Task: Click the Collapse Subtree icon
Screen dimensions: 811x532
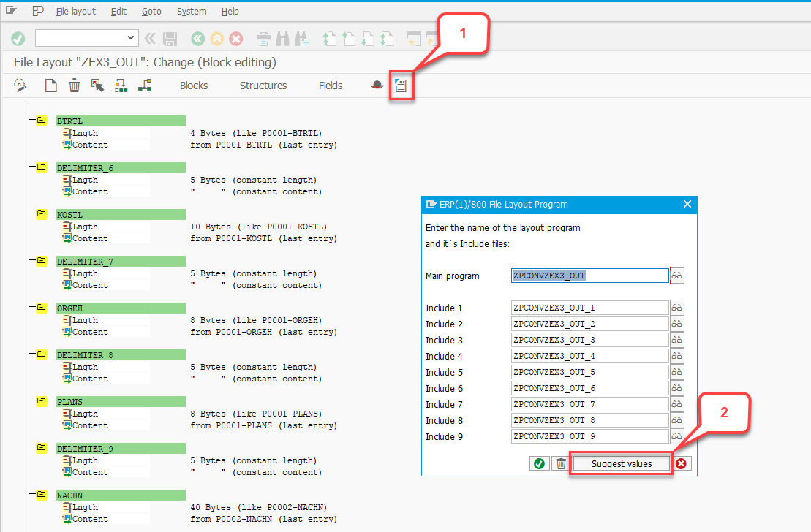Action: (x=145, y=85)
